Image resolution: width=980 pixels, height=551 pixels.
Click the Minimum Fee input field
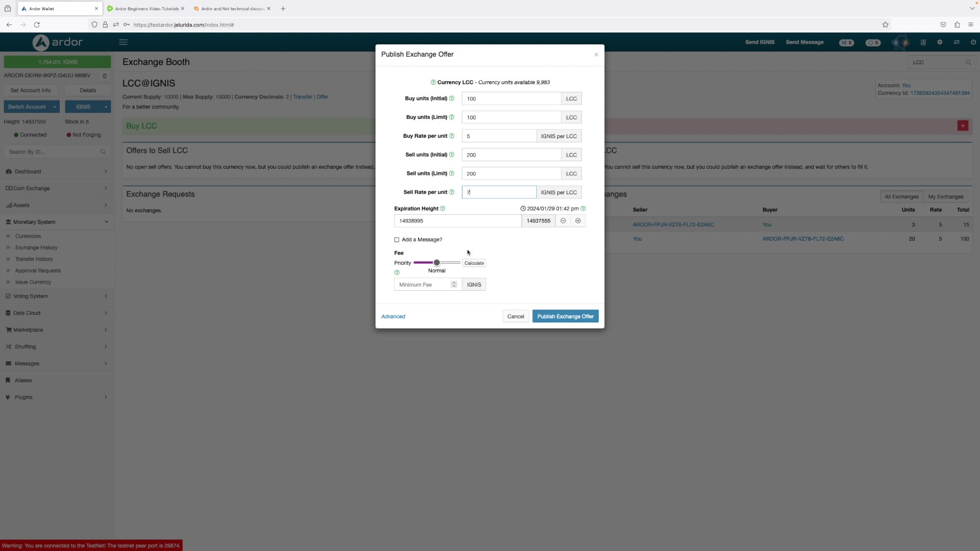[423, 284]
